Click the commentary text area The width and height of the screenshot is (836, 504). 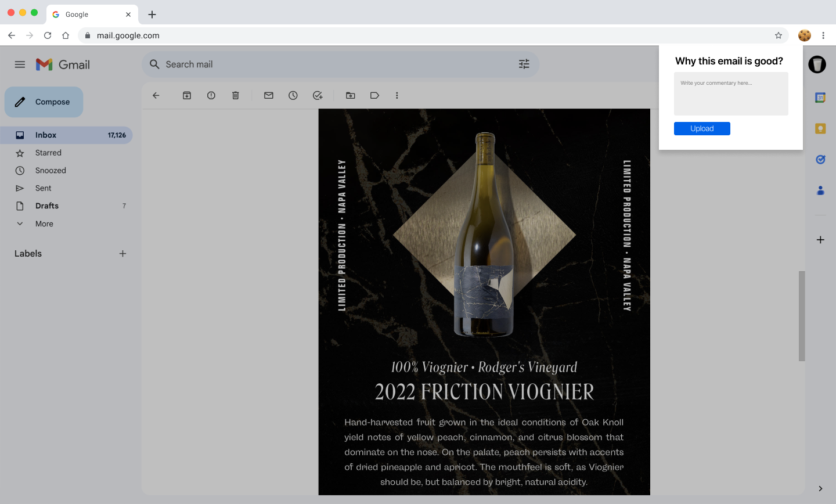pyautogui.click(x=731, y=93)
